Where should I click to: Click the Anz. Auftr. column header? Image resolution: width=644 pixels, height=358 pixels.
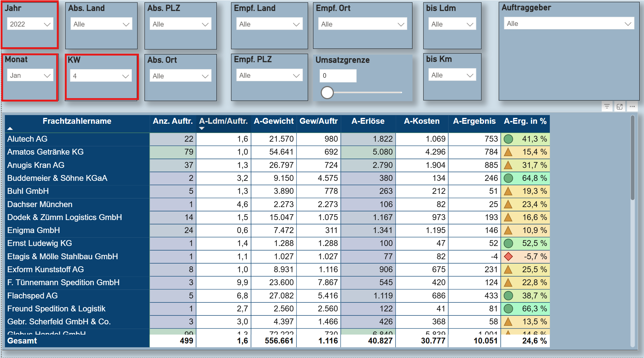[173, 121]
